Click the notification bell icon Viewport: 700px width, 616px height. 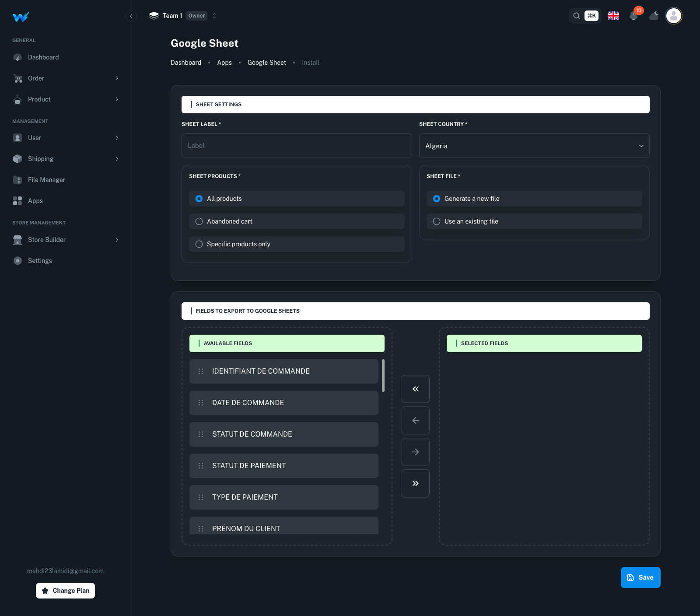tap(633, 16)
